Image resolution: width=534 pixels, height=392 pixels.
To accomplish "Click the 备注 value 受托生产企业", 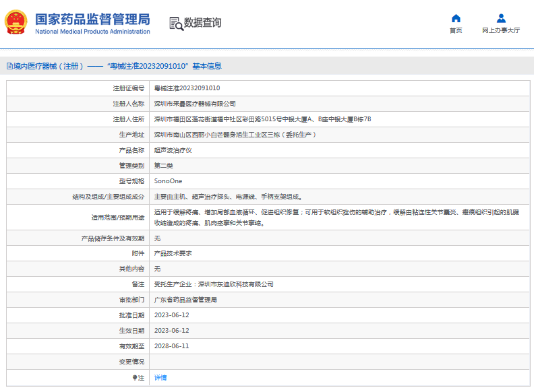I will tap(214, 284).
